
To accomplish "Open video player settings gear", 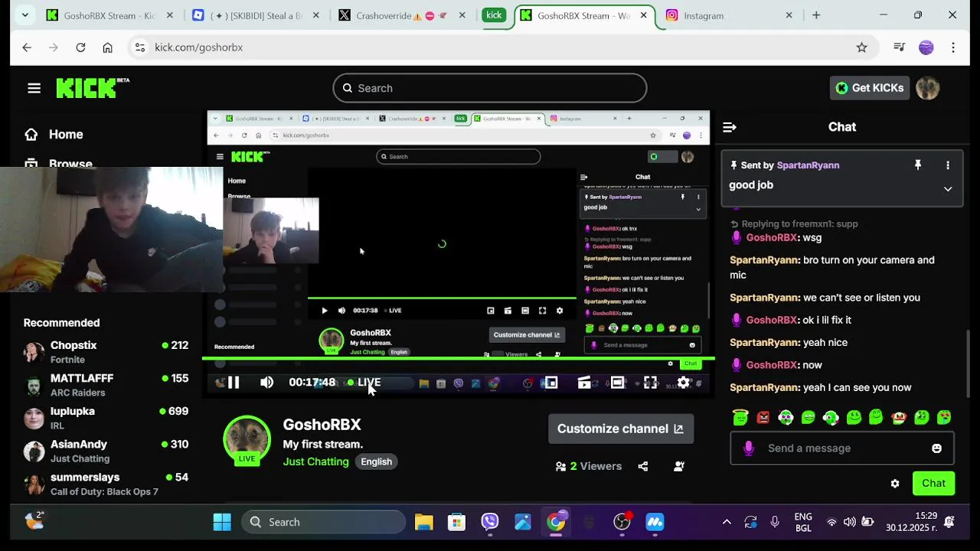I will (x=684, y=383).
